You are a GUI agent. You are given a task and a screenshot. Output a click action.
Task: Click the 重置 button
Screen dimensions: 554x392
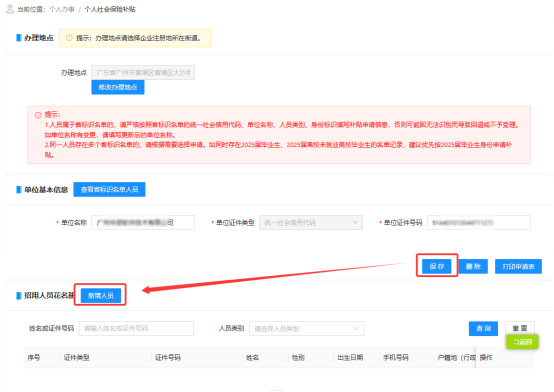(x=520, y=328)
